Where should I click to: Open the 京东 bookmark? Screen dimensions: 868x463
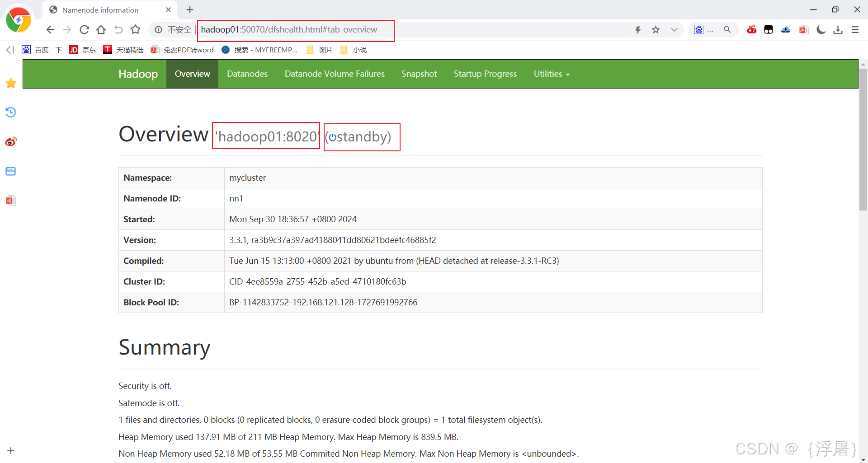pos(83,50)
